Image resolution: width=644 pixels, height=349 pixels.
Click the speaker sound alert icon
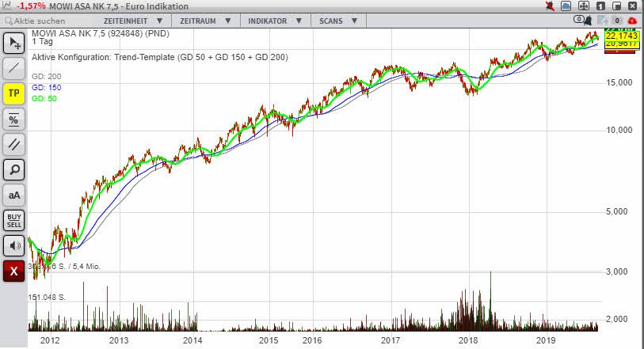(x=14, y=246)
